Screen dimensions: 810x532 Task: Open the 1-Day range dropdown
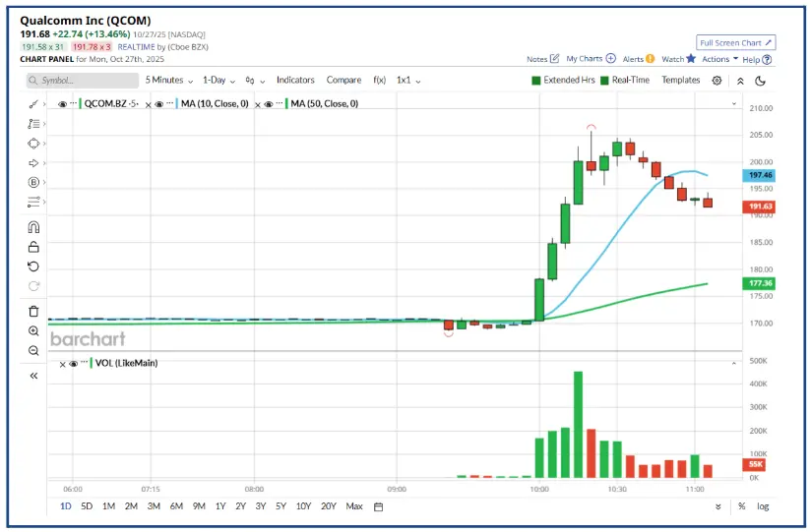(218, 81)
